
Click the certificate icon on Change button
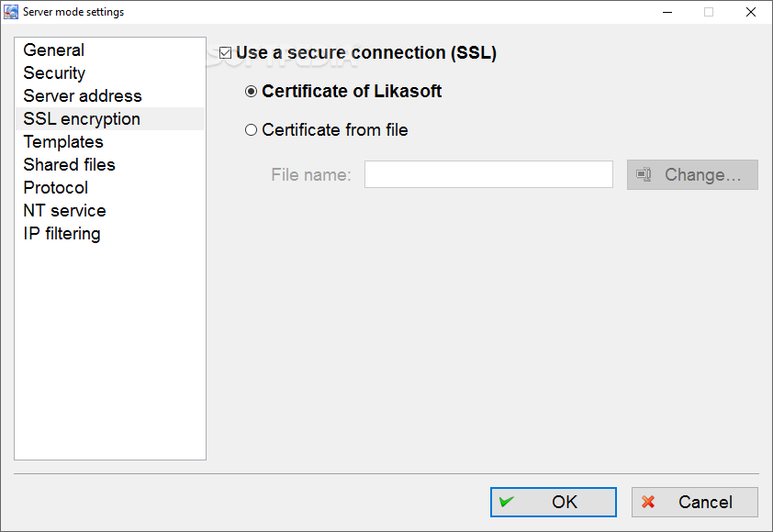click(x=644, y=174)
